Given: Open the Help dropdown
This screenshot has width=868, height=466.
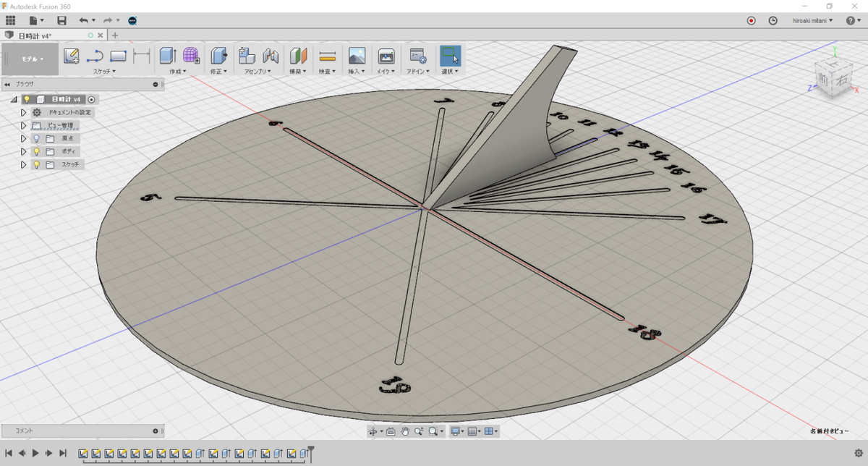Looking at the screenshot, I should pos(853,21).
